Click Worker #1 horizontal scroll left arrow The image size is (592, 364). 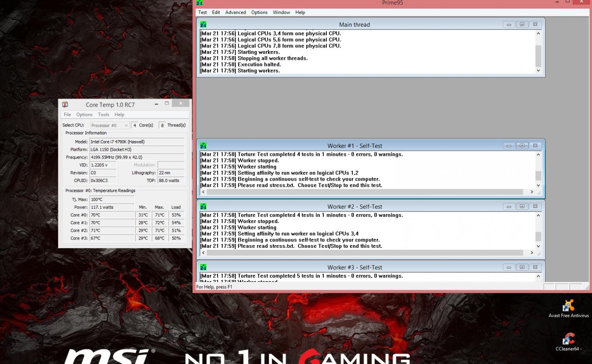[203, 192]
